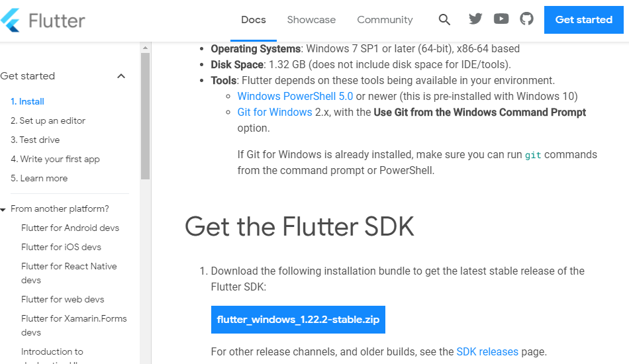Viewport: 629px width, 364px height.
Task: Click the Get started sidebar heading
Action: click(x=27, y=76)
